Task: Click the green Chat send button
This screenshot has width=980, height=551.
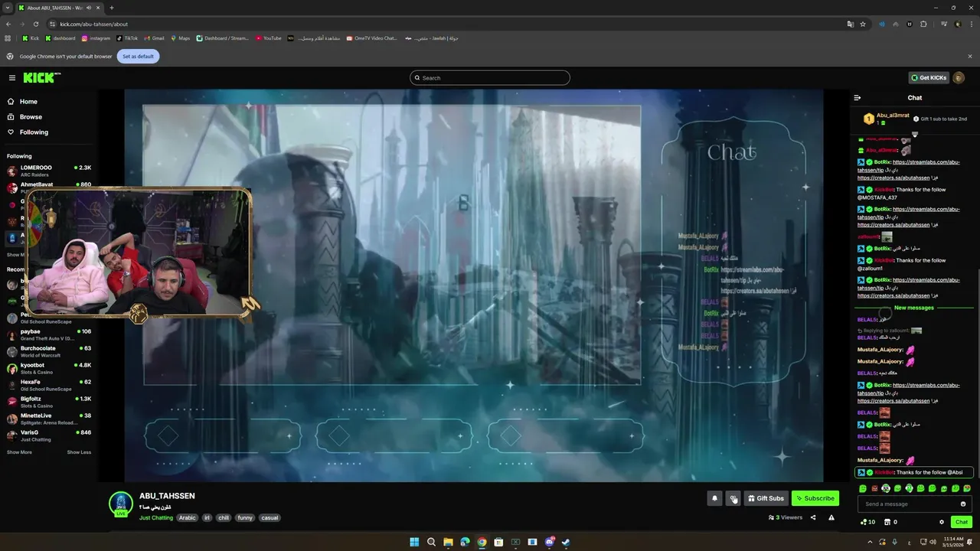Action: (962, 522)
